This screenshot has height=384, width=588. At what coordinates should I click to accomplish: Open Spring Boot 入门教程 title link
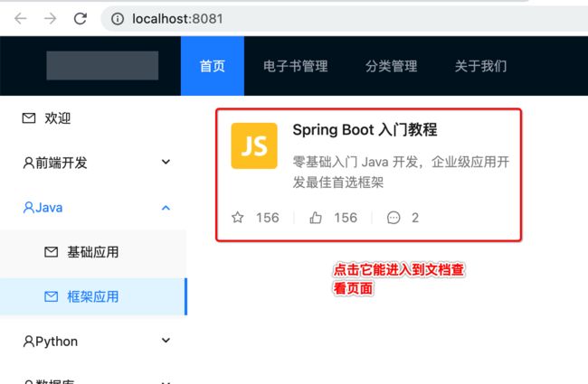[365, 129]
